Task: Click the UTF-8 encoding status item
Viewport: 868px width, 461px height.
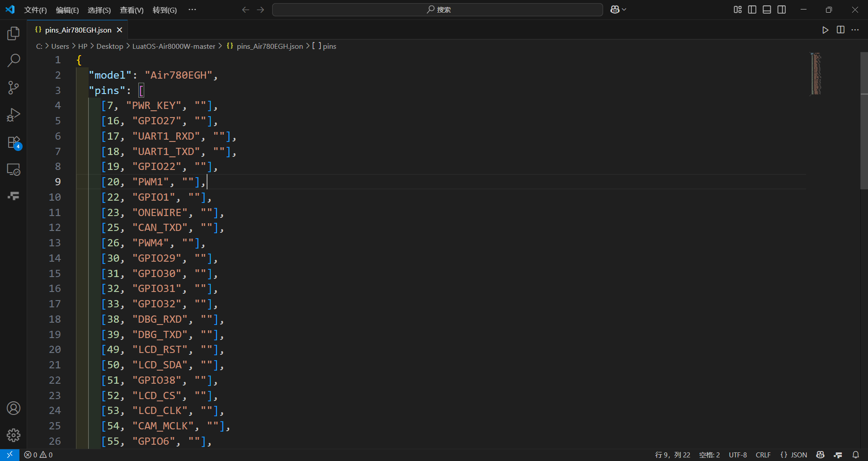Action: 738,455
